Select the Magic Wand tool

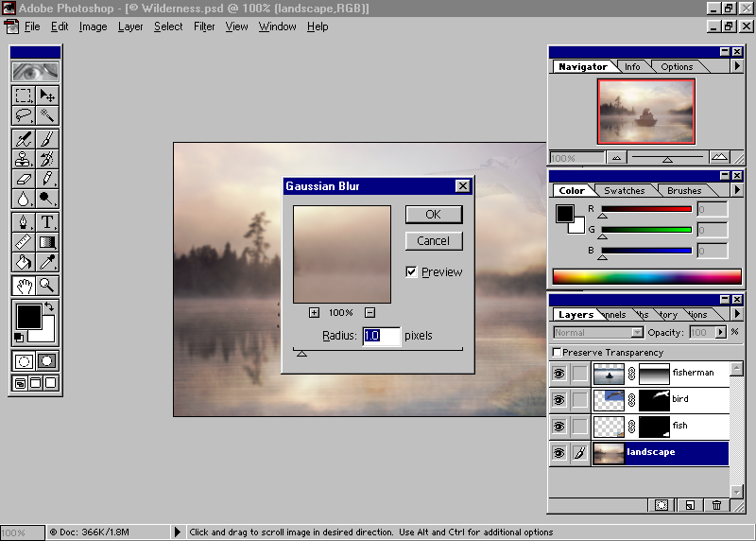(x=47, y=115)
